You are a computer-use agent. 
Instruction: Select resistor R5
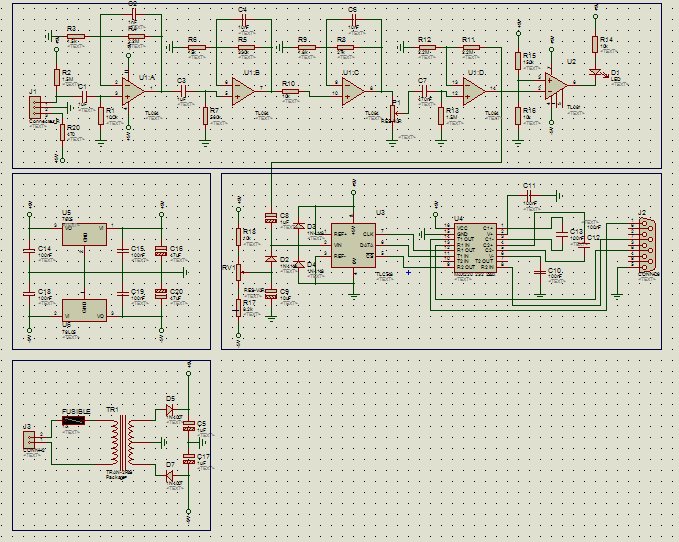[246, 47]
